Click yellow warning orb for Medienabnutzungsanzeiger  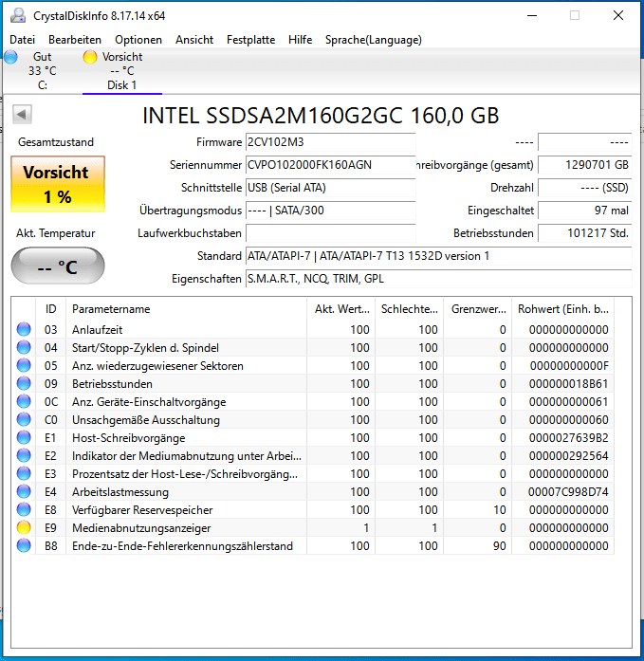(24, 528)
